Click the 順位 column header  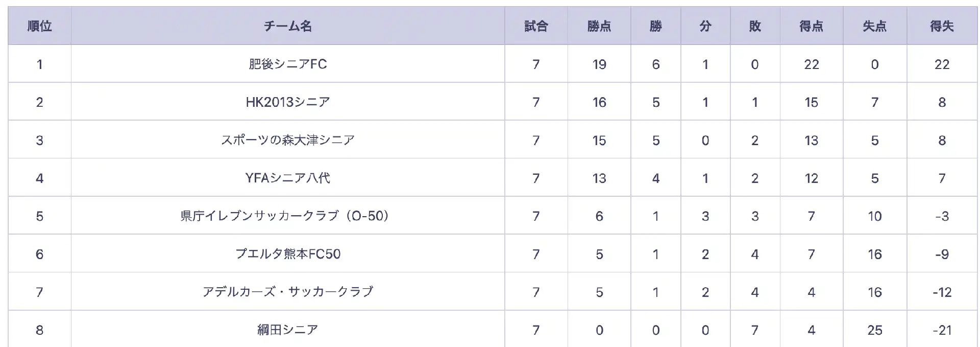coord(39,26)
